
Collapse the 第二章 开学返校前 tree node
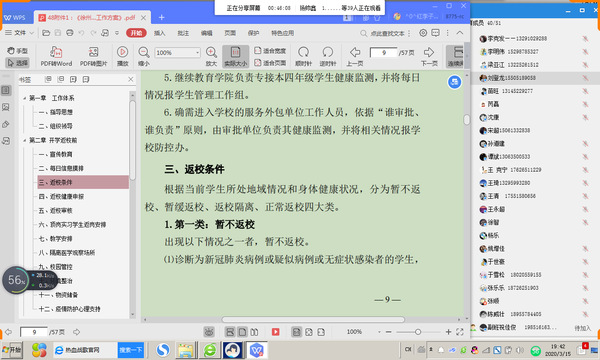coord(24,140)
